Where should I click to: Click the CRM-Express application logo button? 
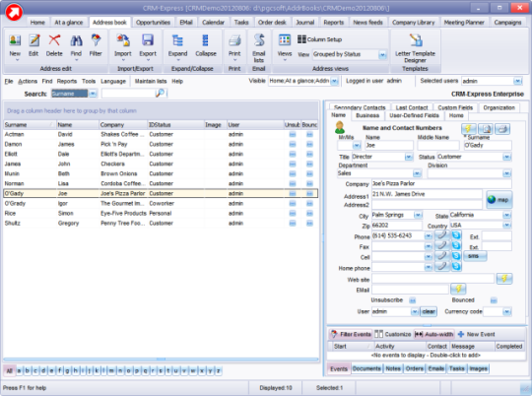pos(14,12)
